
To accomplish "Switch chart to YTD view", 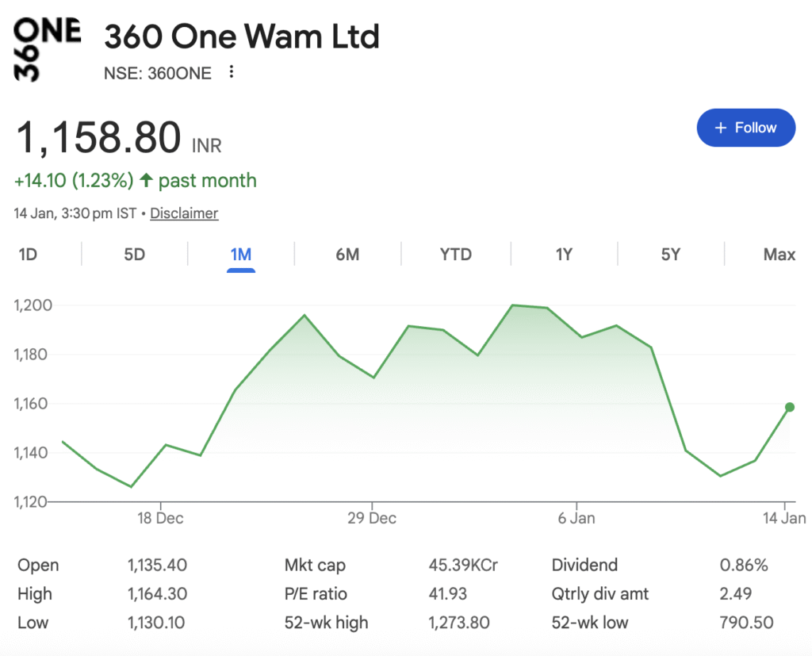I will tap(456, 255).
